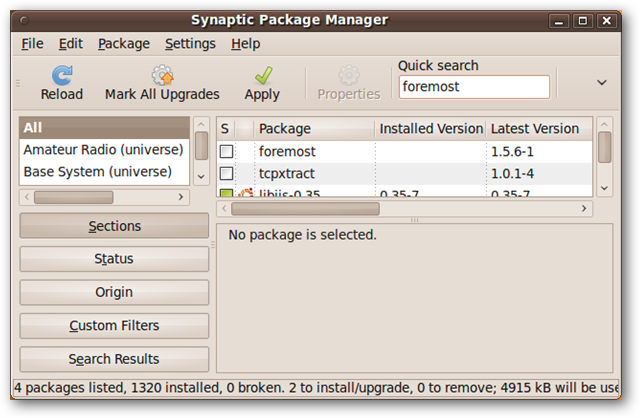Click the Search Results button
Image resolution: width=640 pixels, height=418 pixels.
click(x=114, y=359)
